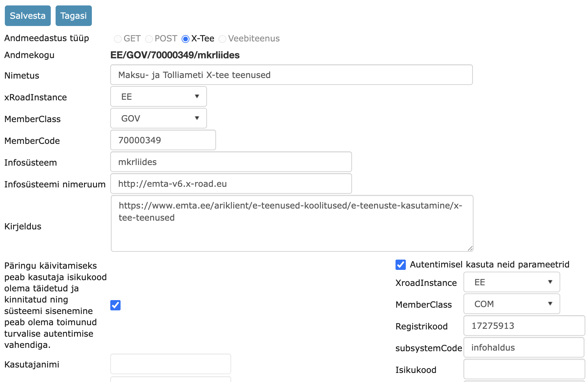Select the X-Tee radio option
This screenshot has height=382, width=588.
point(186,39)
